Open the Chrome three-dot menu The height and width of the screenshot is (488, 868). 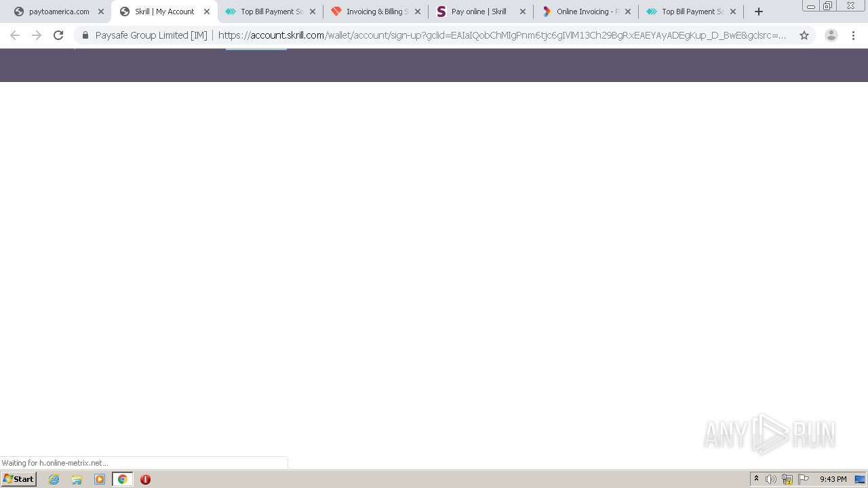coord(854,35)
